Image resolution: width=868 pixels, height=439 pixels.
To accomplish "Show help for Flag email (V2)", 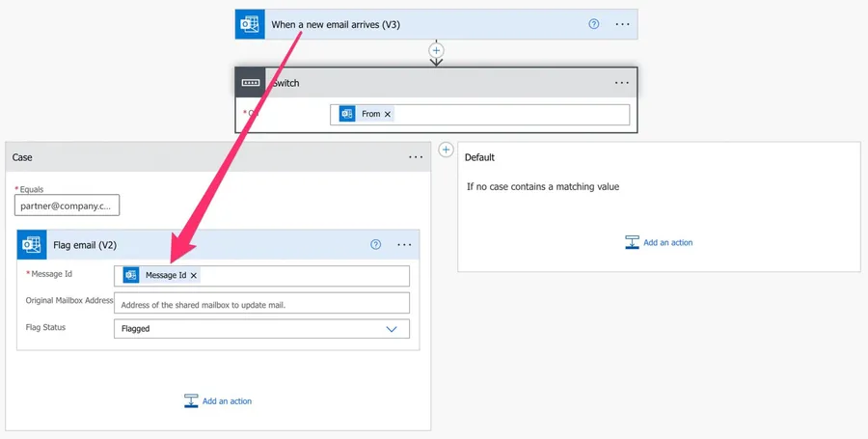I will 376,245.
